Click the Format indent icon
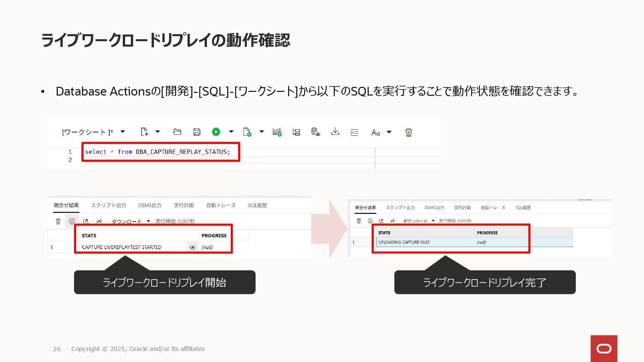This screenshot has height=362, width=644. 354,132
